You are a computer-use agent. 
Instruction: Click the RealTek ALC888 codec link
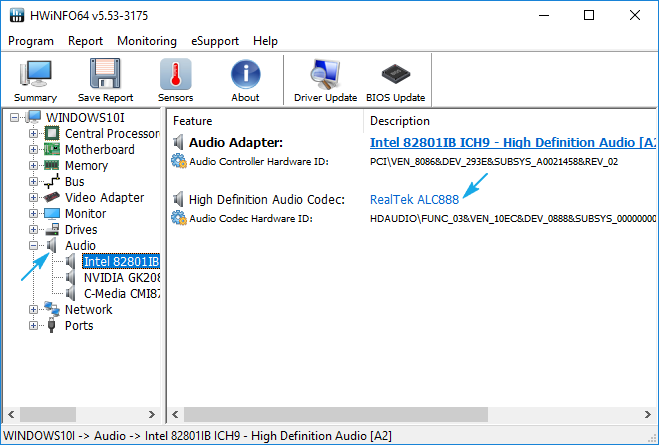point(414,199)
